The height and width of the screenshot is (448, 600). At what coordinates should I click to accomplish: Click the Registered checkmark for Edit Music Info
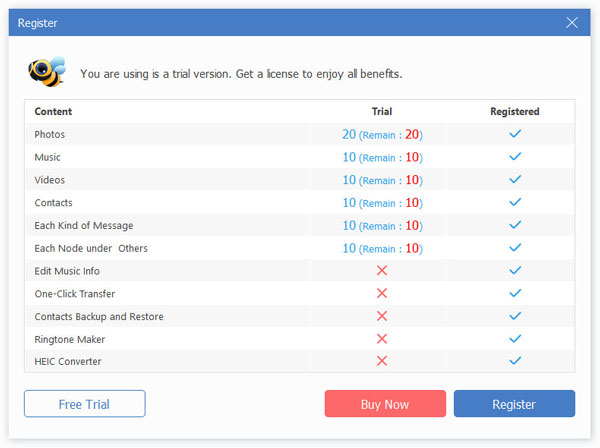pyautogui.click(x=515, y=270)
